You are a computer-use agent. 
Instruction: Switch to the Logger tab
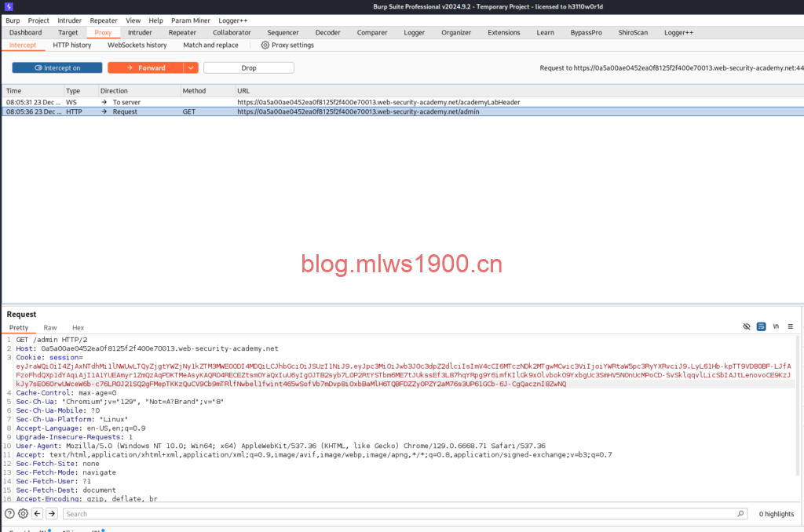[414, 32]
